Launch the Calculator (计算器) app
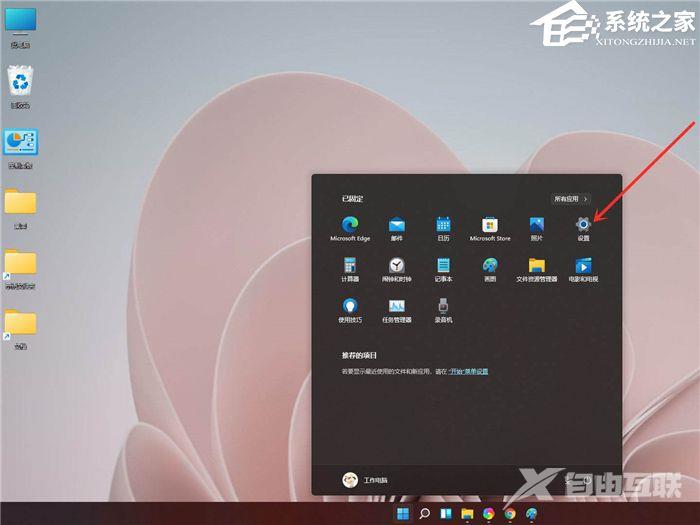Image resolution: width=700 pixels, height=525 pixels. click(x=350, y=270)
